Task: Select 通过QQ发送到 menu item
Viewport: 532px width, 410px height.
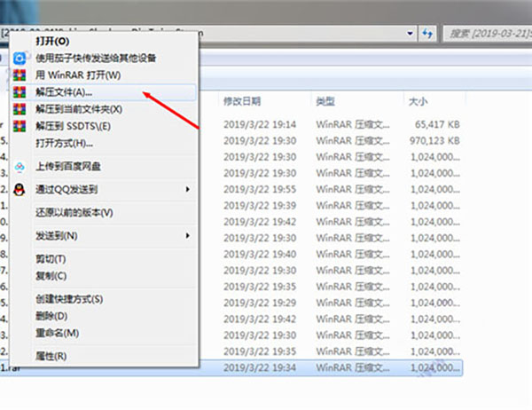Action: click(x=104, y=190)
